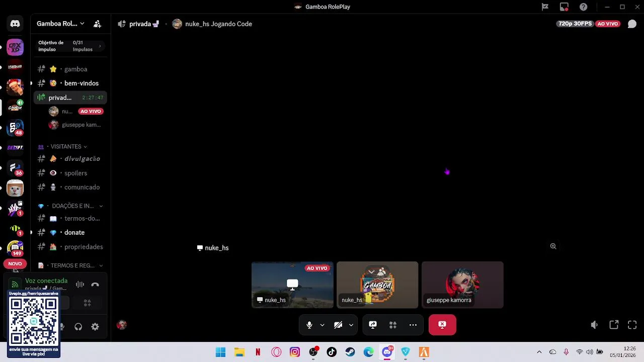Pop out the stream window icon
Image resolution: width=644 pixels, height=362 pixels.
coord(614,325)
